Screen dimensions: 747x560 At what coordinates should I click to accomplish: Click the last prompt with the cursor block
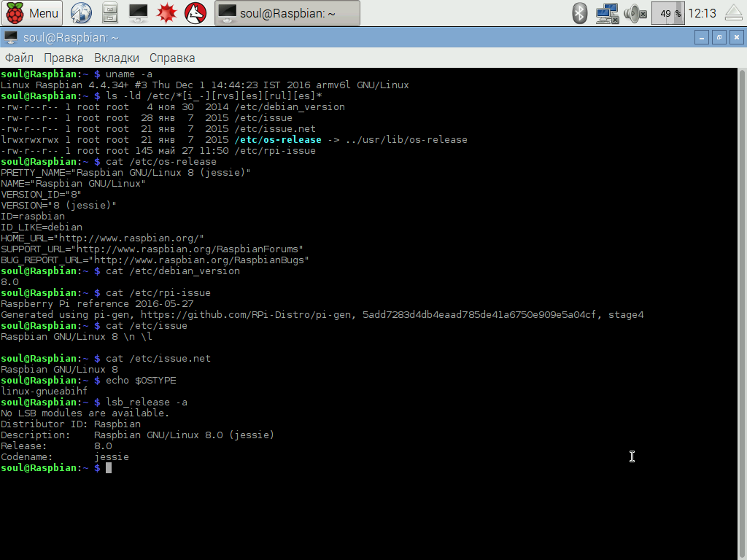tap(56, 469)
